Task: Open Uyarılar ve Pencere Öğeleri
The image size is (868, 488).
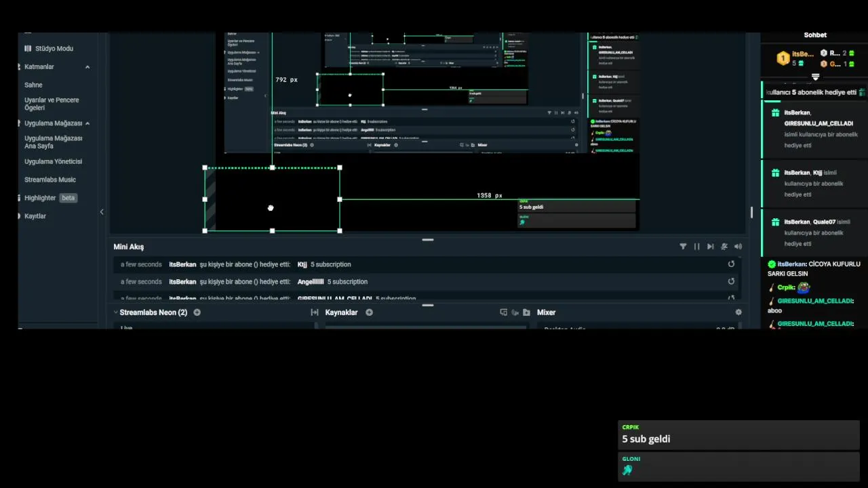Action: tap(52, 104)
